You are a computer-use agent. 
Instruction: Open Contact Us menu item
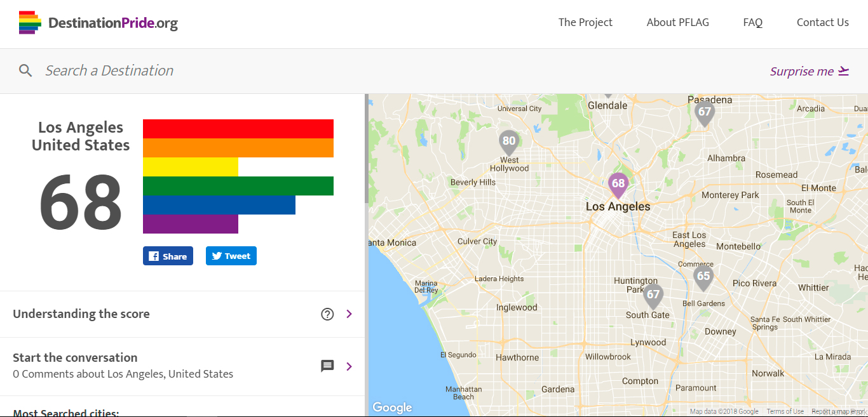point(823,22)
